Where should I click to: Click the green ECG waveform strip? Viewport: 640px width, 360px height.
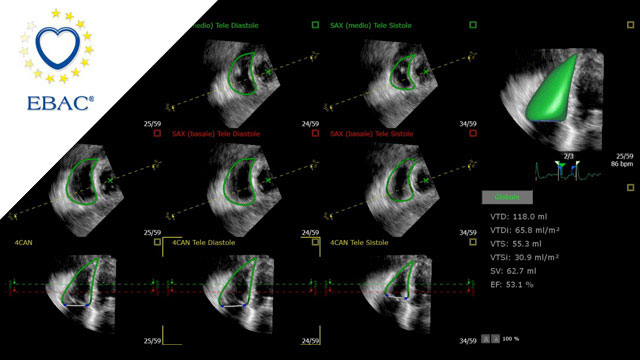click(568, 172)
